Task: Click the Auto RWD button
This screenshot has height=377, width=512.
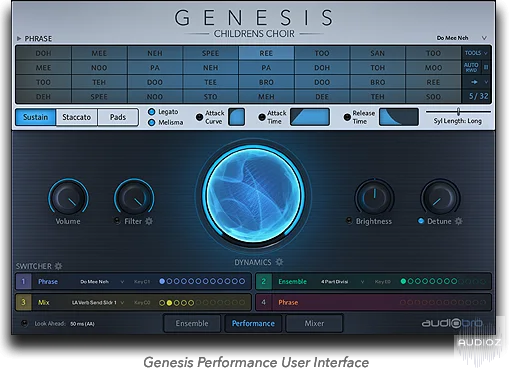Action: 471,67
